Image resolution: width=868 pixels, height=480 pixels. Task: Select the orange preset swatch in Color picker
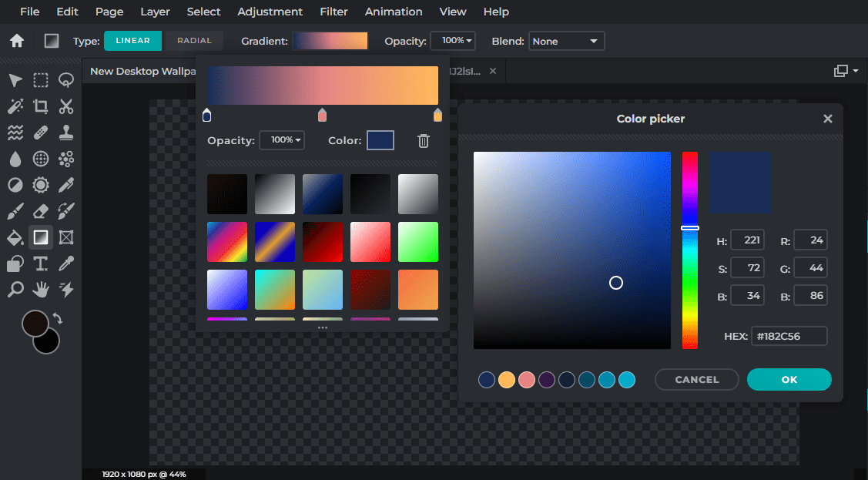[507, 379]
